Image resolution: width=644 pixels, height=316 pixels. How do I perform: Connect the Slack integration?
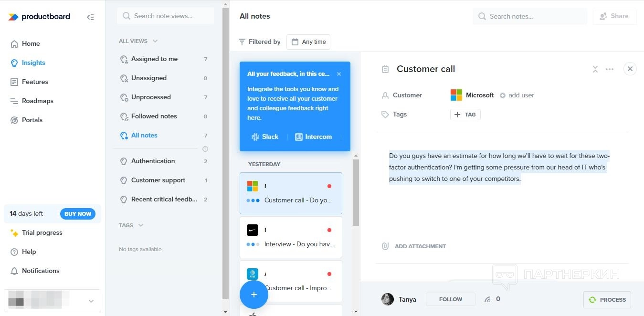(265, 137)
